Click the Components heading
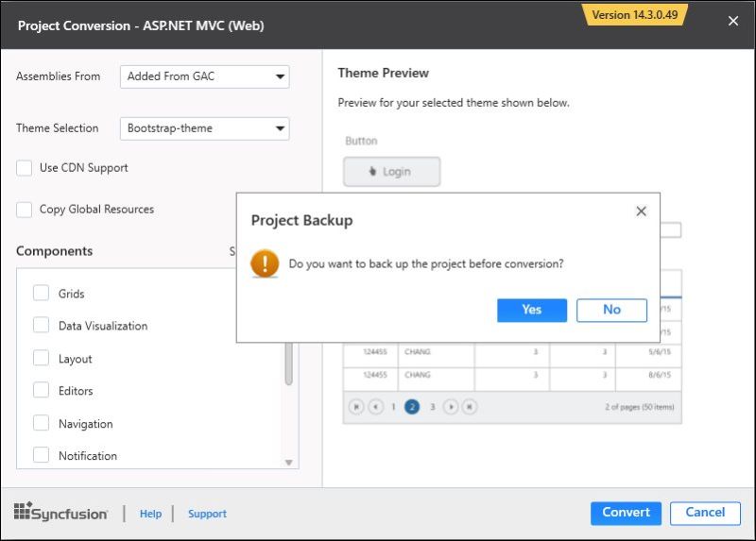756x541 pixels. click(55, 251)
